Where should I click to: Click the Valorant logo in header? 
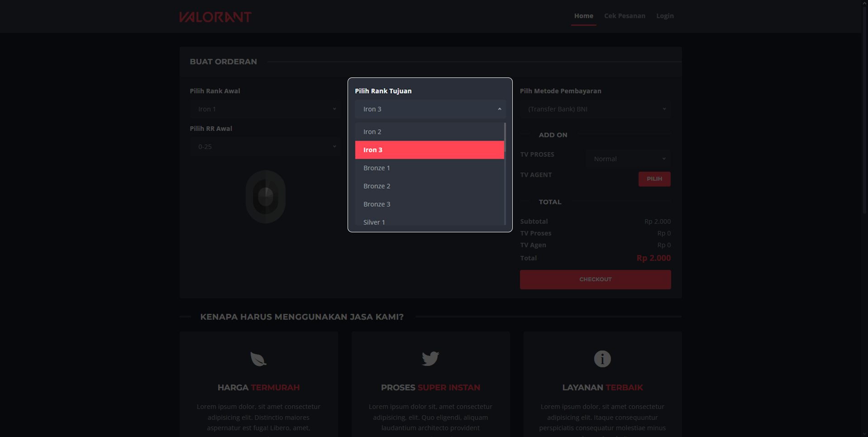point(215,17)
